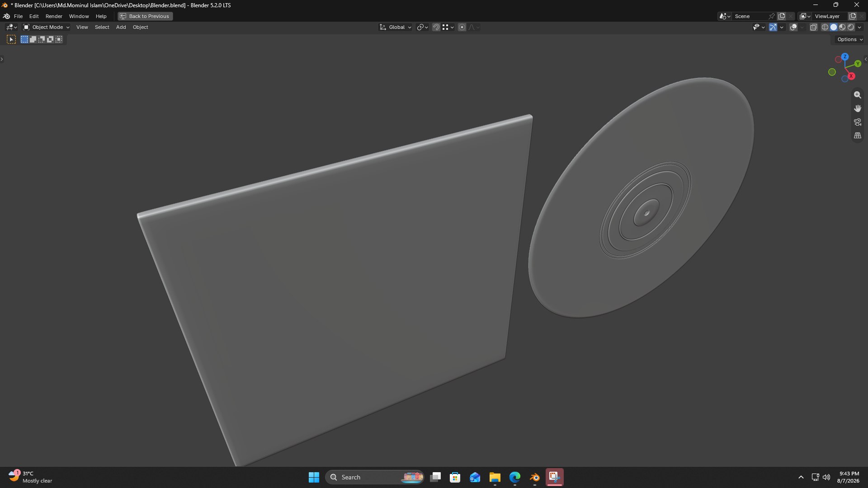Image resolution: width=868 pixels, height=488 pixels.
Task: Open the Object menu in viewport header
Action: (140, 27)
